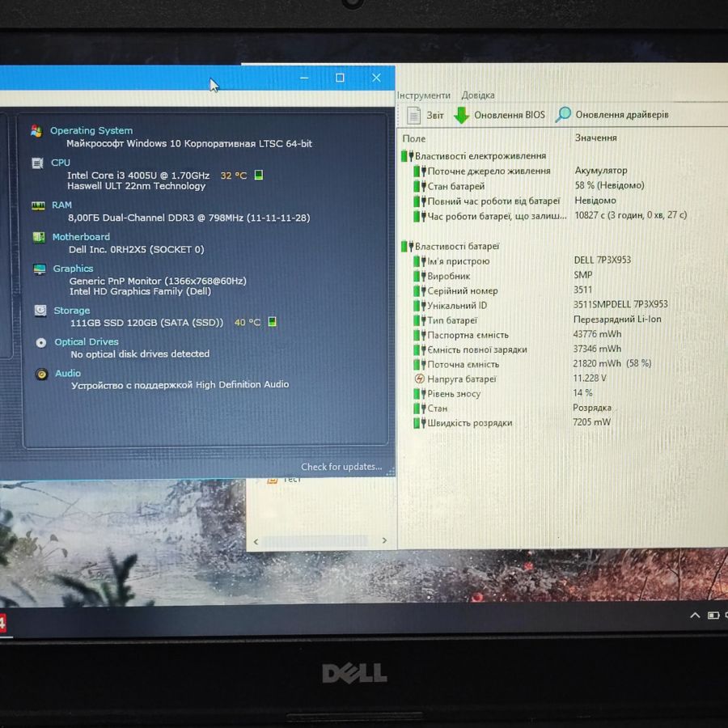728x728 pixels.
Task: Open the Operating System section in Speccy
Action: (x=91, y=130)
